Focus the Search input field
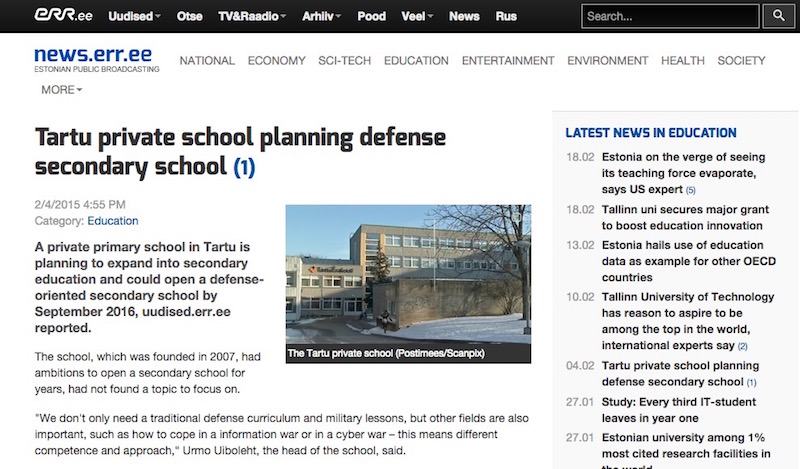 [x=670, y=16]
